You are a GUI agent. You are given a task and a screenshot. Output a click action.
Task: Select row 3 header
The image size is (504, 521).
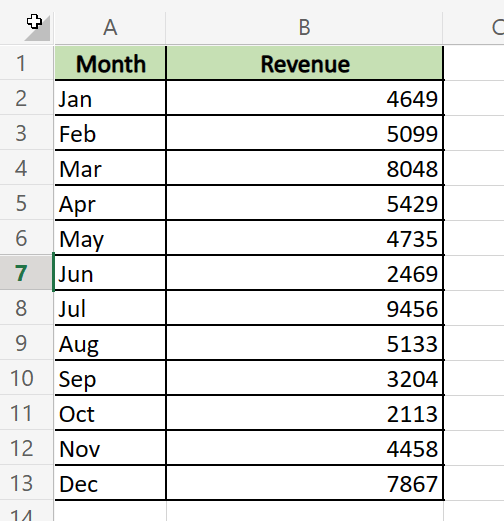click(26, 133)
